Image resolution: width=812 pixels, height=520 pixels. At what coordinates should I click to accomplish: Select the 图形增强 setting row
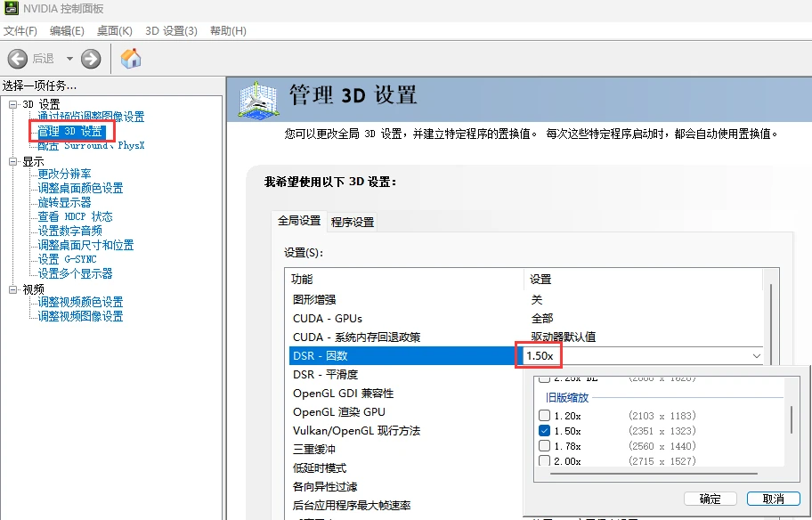525,299
